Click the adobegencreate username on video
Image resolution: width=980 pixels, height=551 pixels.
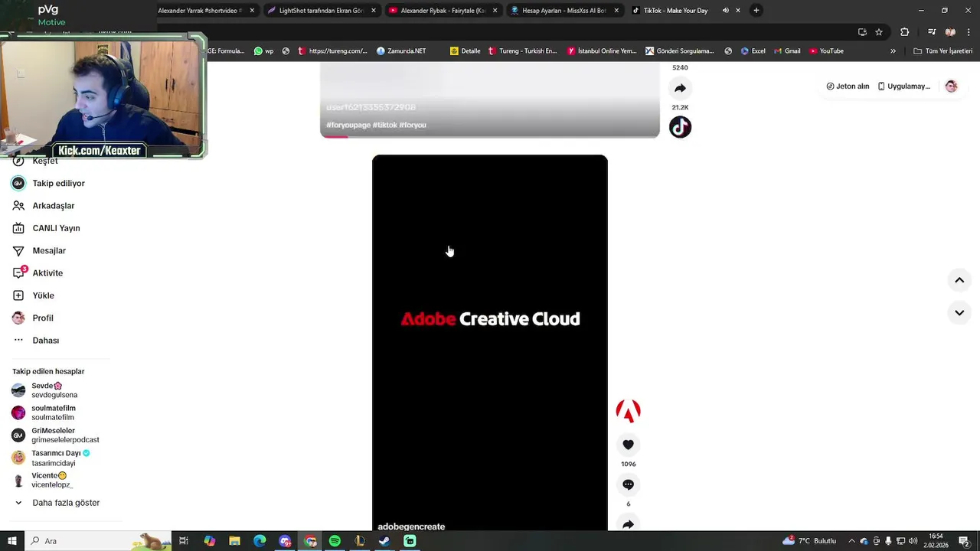point(411,527)
